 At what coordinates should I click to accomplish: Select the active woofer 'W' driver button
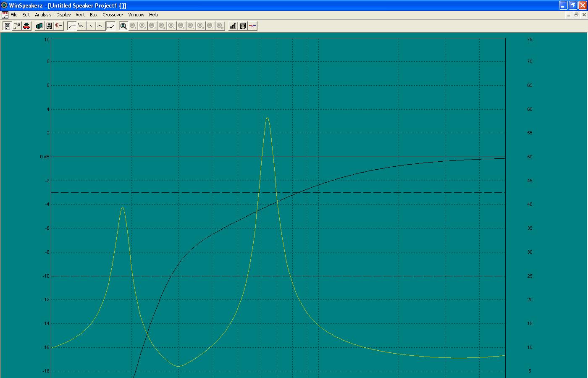coord(123,26)
